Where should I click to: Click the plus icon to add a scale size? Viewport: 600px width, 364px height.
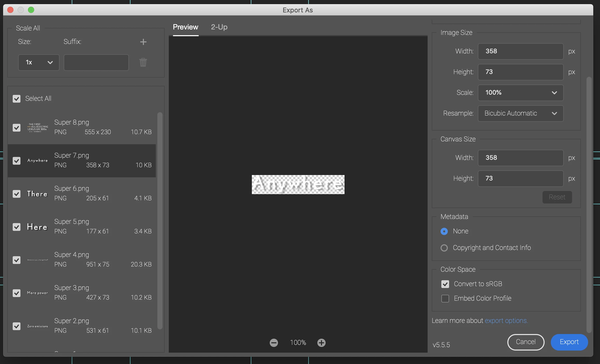coord(143,42)
